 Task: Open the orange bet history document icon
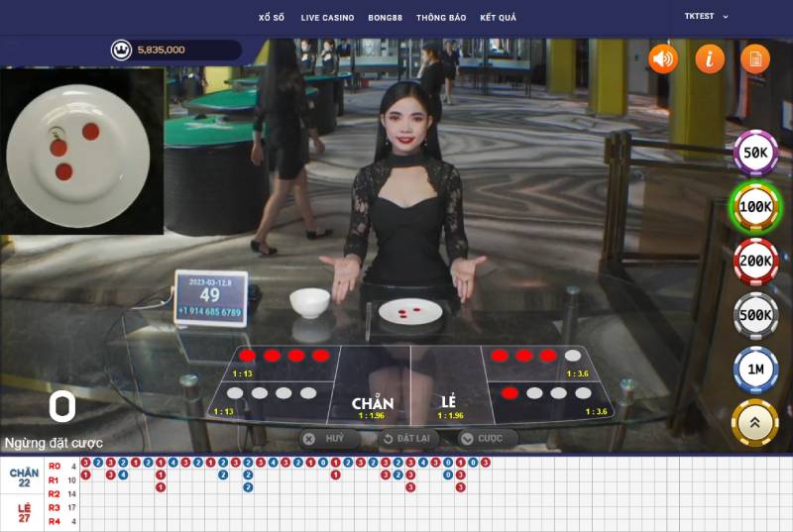pos(754,59)
